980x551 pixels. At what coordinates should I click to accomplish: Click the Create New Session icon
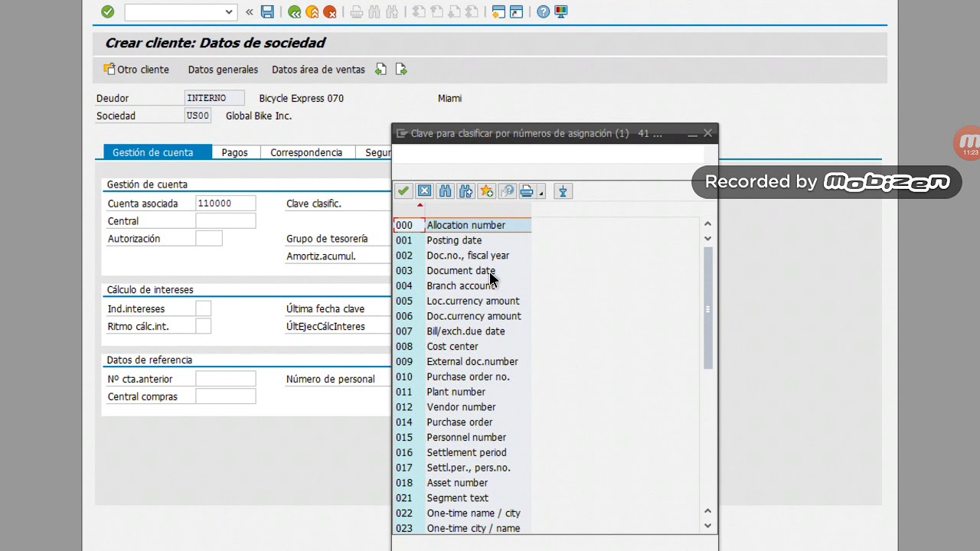click(498, 11)
